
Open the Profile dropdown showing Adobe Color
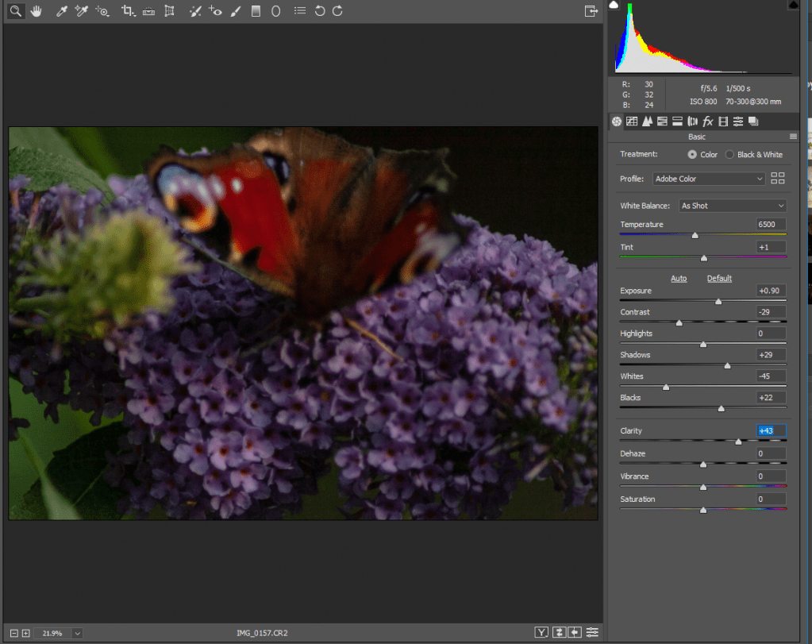(709, 179)
